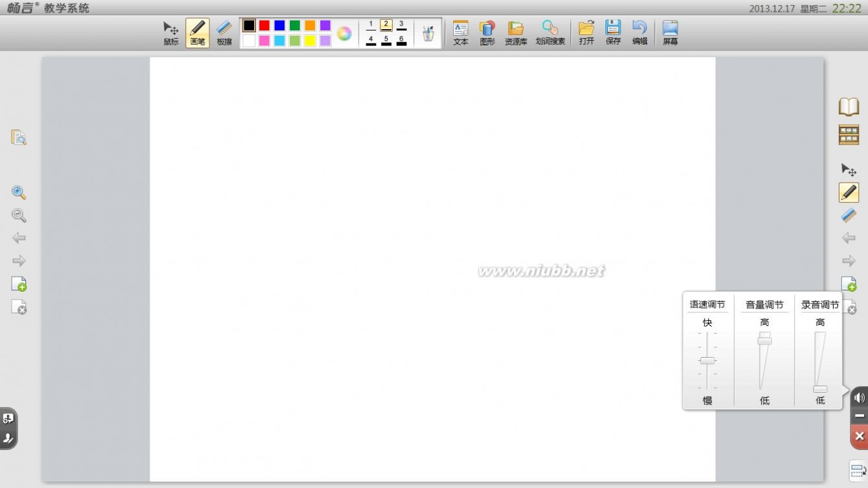Click the red X button on right dock
Image resolution: width=868 pixels, height=488 pixels.
pyautogui.click(x=860, y=436)
